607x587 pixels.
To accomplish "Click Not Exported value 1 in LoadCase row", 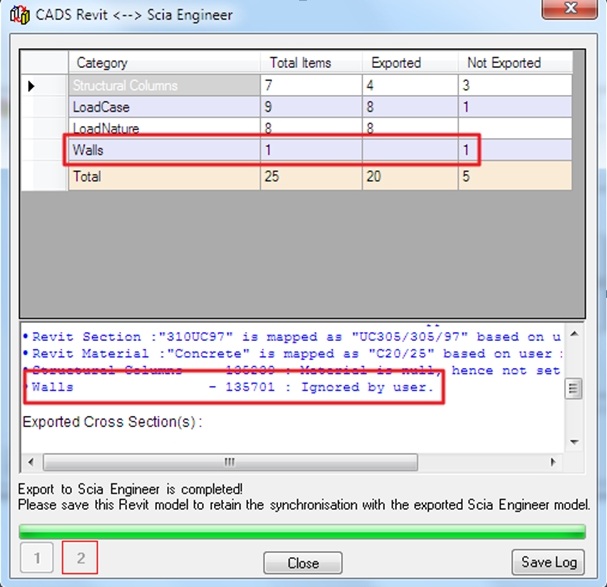I will pos(515,107).
